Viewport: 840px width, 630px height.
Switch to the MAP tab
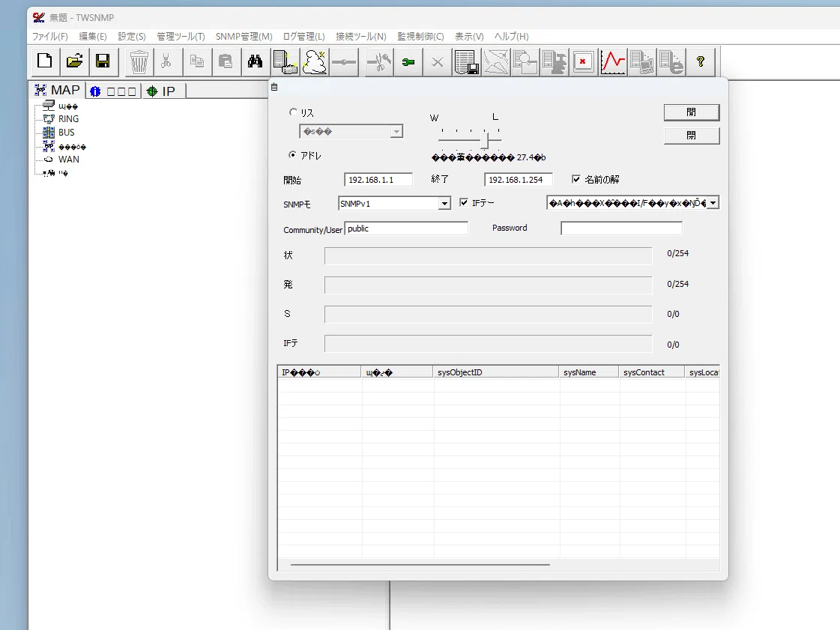(x=58, y=90)
